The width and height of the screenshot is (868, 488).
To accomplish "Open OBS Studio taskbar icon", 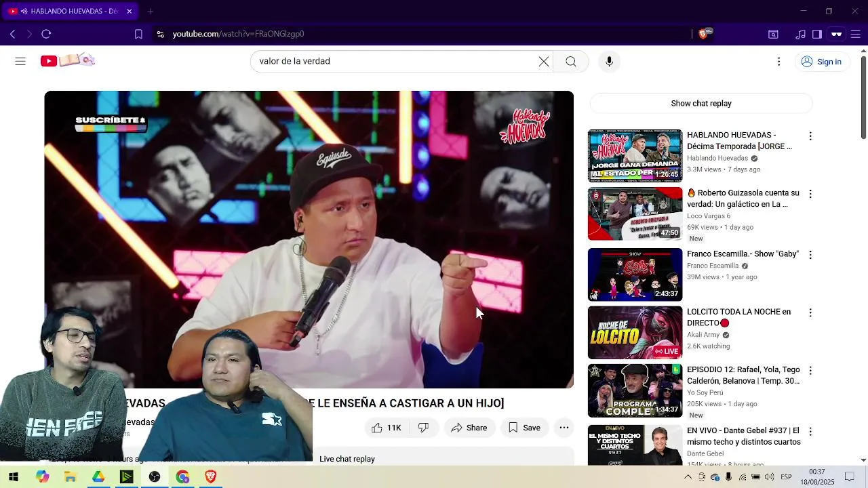I will click(155, 477).
